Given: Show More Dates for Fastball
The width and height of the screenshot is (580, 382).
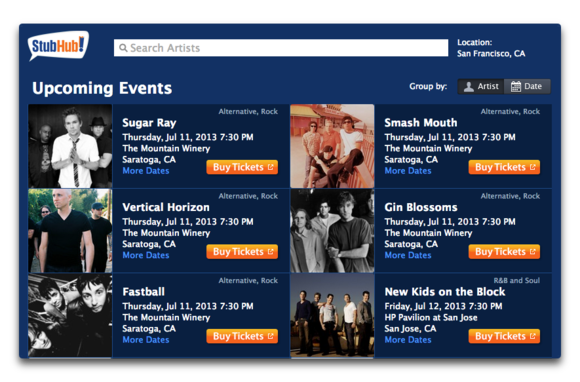Looking at the screenshot, I should point(146,340).
